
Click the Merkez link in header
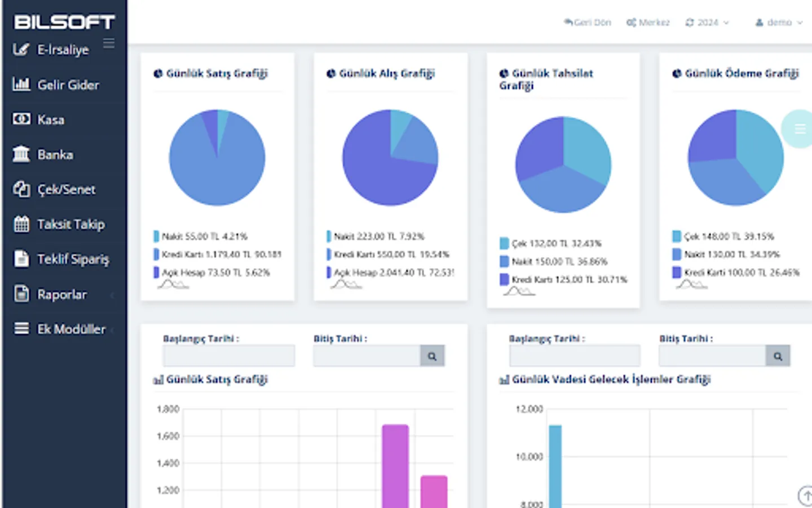coord(648,23)
